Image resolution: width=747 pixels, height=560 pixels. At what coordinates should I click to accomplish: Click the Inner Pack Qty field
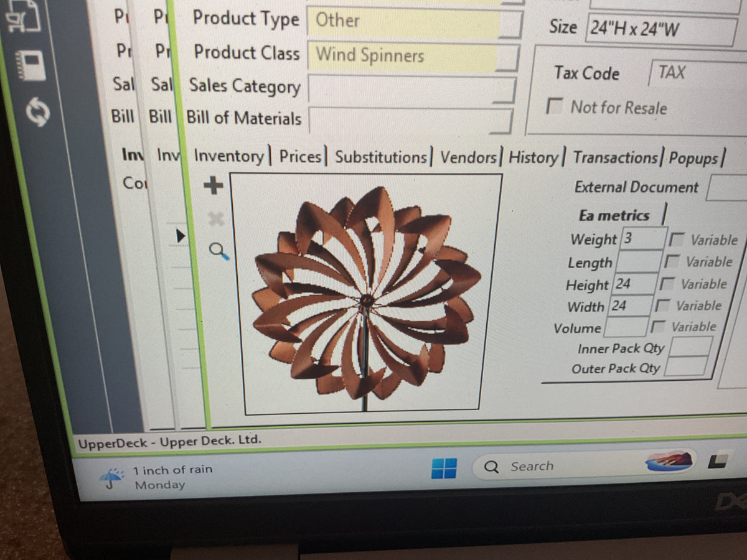689,347
